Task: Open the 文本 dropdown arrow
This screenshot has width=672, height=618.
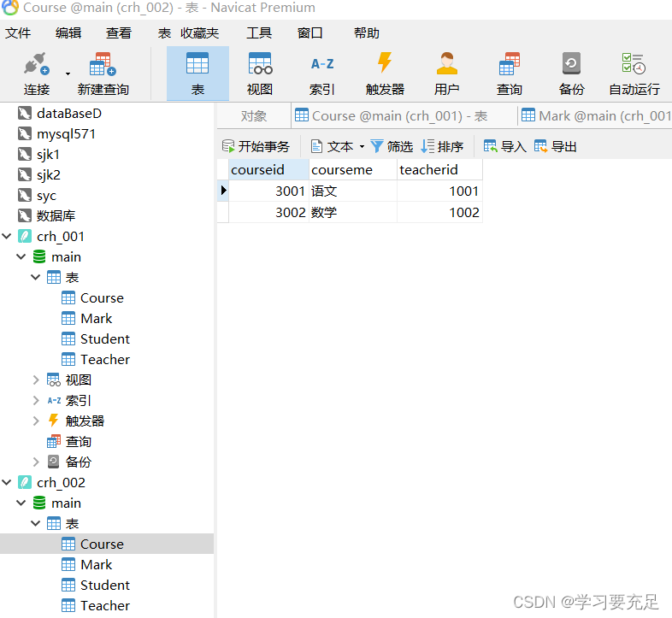Action: tap(363, 146)
